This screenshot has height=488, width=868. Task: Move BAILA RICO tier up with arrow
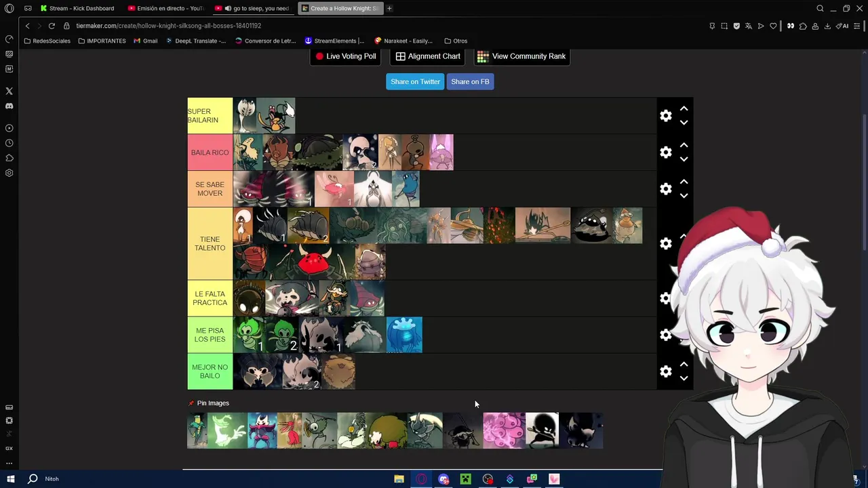(x=684, y=145)
